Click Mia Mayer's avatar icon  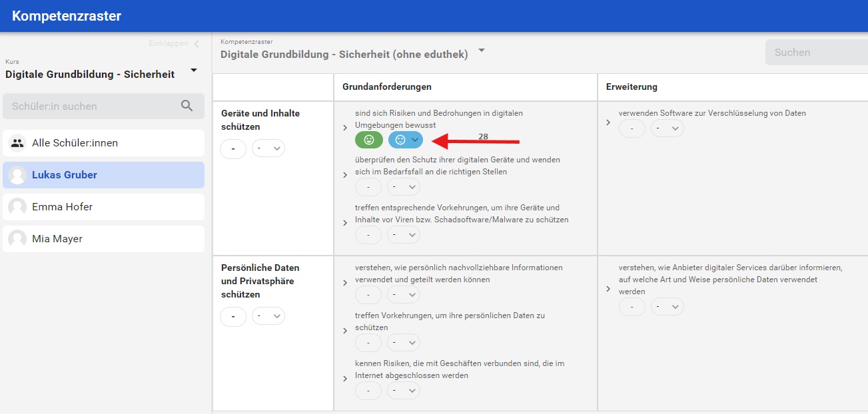(x=17, y=239)
